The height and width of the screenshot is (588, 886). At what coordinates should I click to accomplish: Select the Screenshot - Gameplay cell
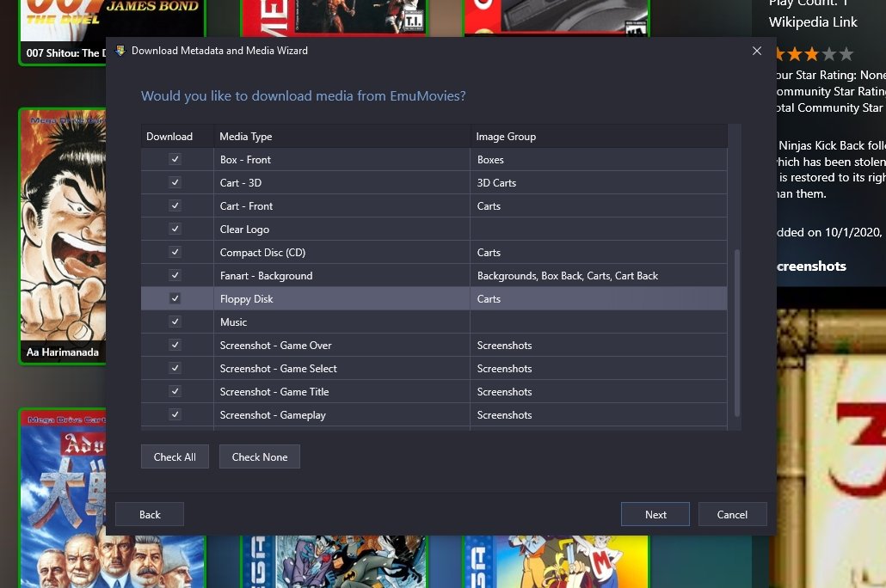pos(341,414)
